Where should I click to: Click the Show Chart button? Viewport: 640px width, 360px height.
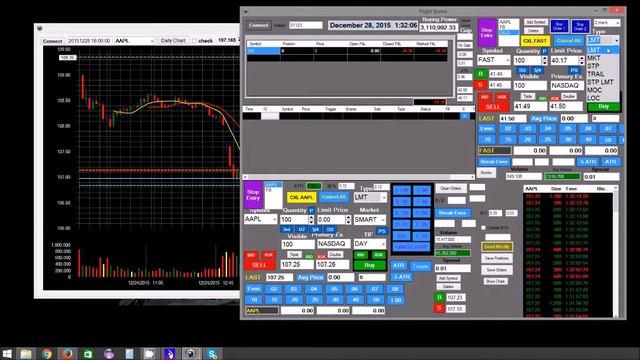[496, 281]
